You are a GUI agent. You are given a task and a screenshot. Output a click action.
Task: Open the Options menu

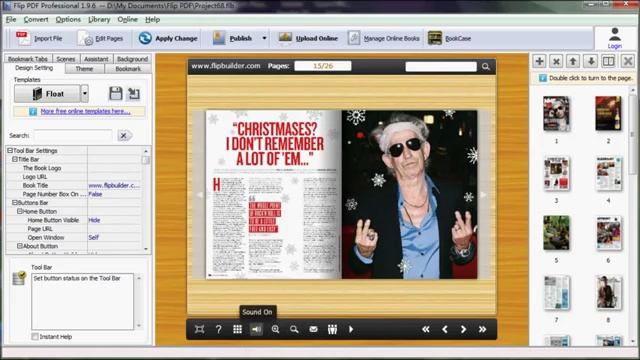68,20
